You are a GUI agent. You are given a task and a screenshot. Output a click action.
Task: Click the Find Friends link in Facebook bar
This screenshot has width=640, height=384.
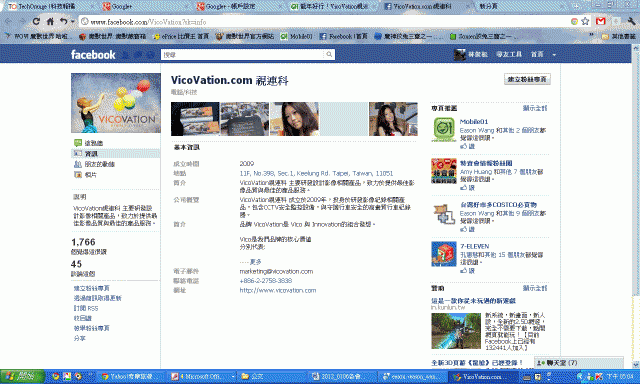pos(509,54)
